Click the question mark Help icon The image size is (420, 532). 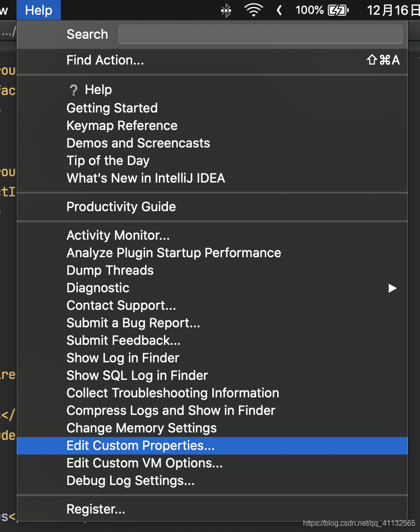pos(73,90)
